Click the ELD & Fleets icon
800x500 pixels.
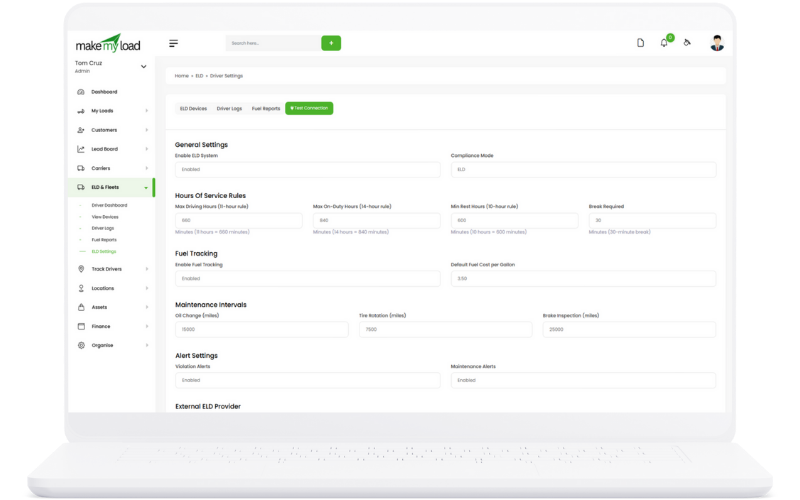[x=81, y=187]
